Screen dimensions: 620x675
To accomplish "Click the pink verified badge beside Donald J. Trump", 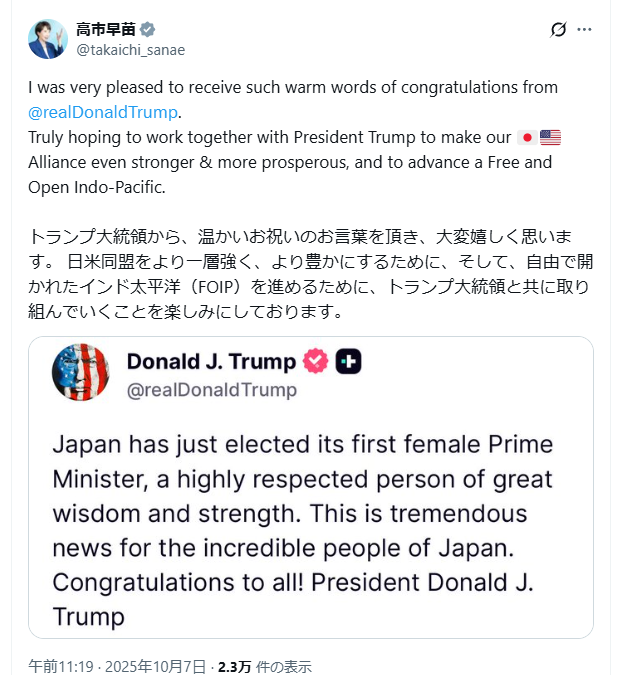I will (x=316, y=362).
